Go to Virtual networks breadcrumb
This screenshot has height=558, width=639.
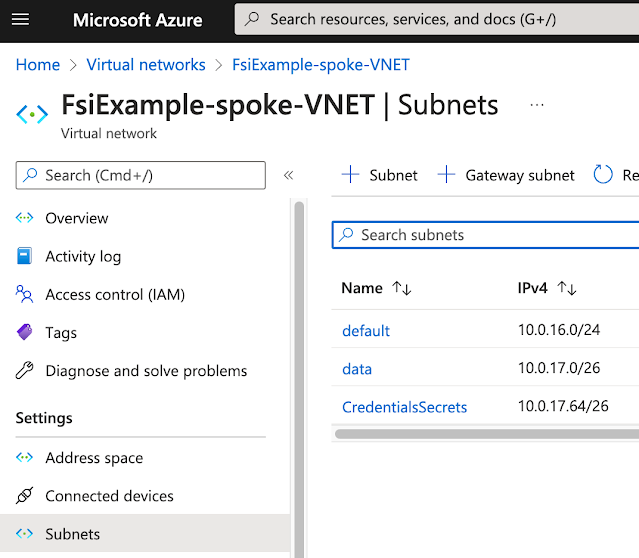[x=146, y=65]
